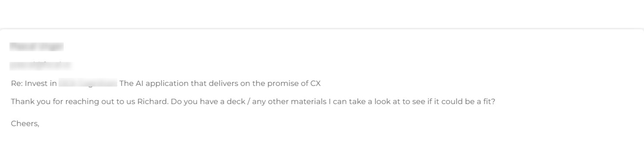644x164 pixels.
Task: Click the slash after "deck"
Action: [249, 102]
